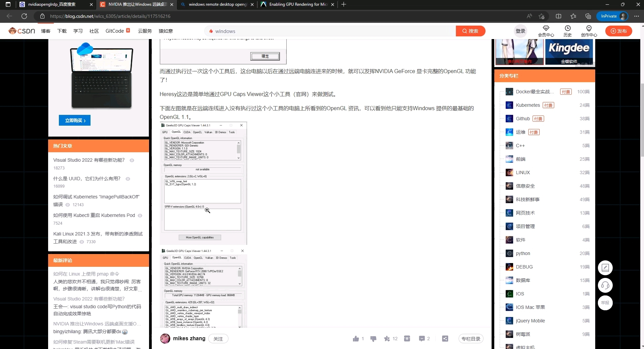Image resolution: width=644 pixels, height=349 pixels.
Task: Open 创作中心 from the top bar
Action: coord(589,31)
